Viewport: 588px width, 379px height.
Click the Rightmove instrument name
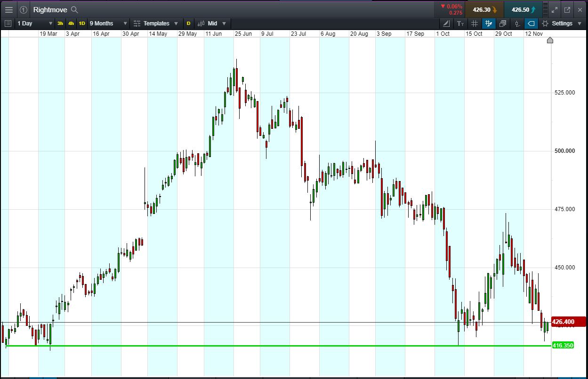point(50,9)
